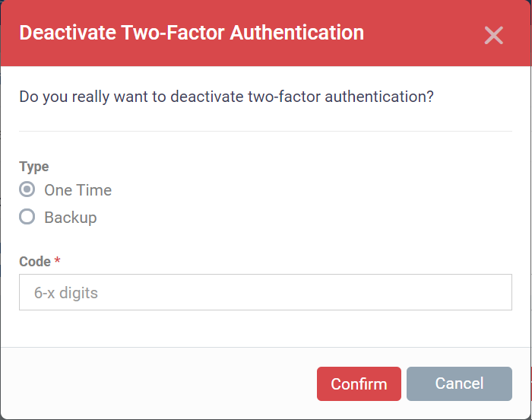Click the "Code" field label

point(34,262)
